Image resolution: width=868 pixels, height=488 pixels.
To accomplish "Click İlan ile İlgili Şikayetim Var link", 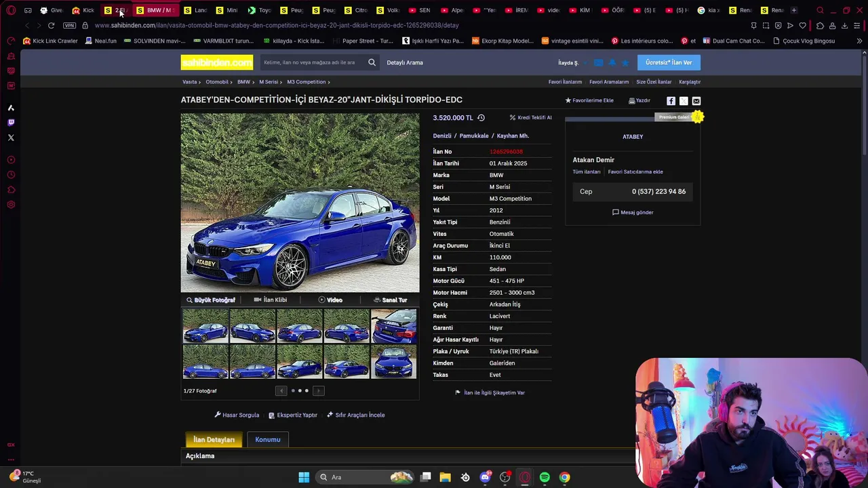I will (490, 392).
